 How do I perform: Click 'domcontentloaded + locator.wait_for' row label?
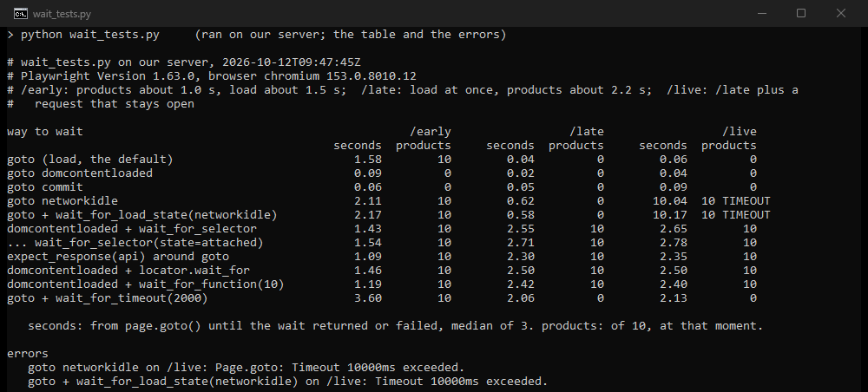[128, 271]
